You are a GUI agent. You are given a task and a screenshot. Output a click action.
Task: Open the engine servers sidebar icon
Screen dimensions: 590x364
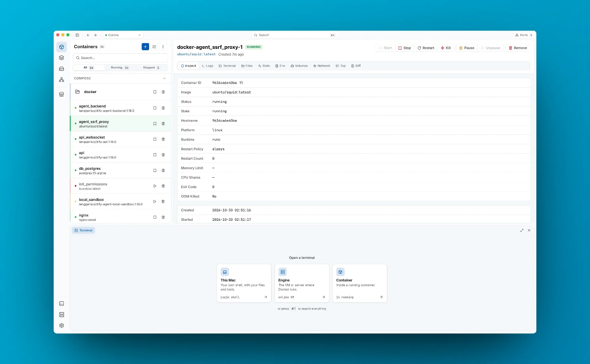pyautogui.click(x=61, y=315)
